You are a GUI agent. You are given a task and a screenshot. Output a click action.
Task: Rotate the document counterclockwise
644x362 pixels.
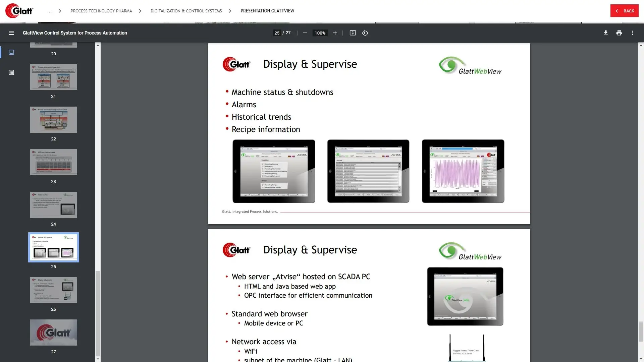[x=365, y=33]
